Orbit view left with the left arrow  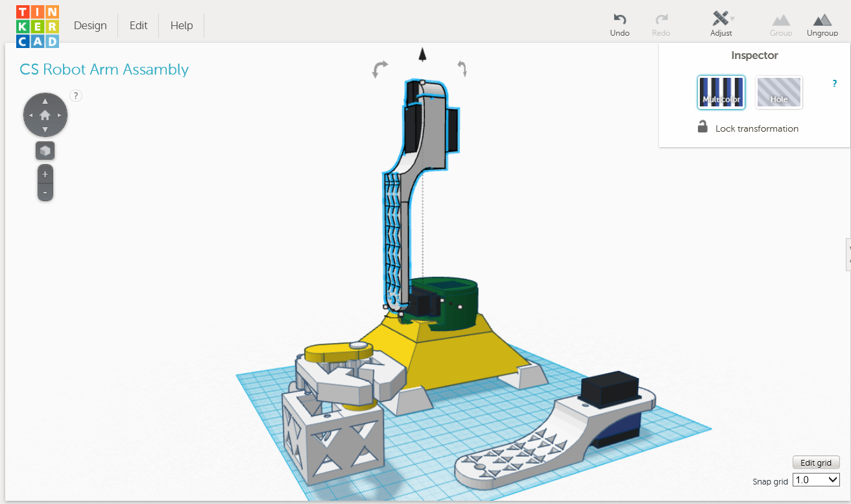(x=30, y=115)
